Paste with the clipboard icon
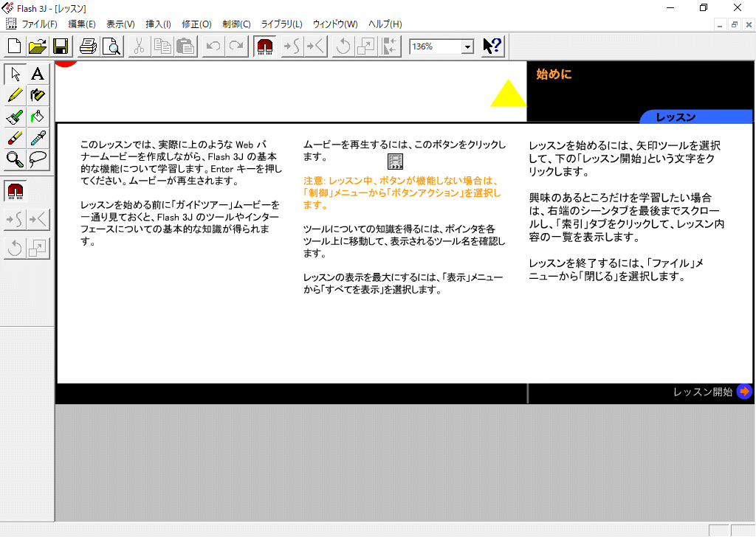Screen dimensions: 756x537 (185, 46)
